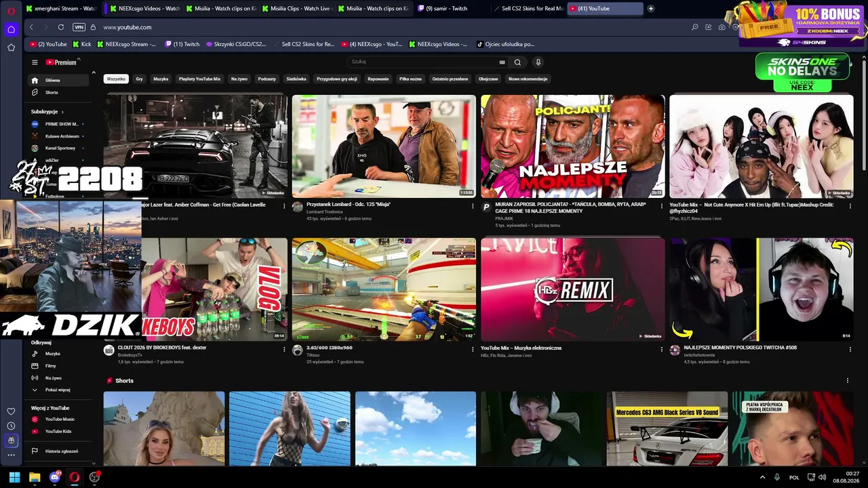Show hidden system tray icons
The image size is (868, 488).
coord(762,477)
